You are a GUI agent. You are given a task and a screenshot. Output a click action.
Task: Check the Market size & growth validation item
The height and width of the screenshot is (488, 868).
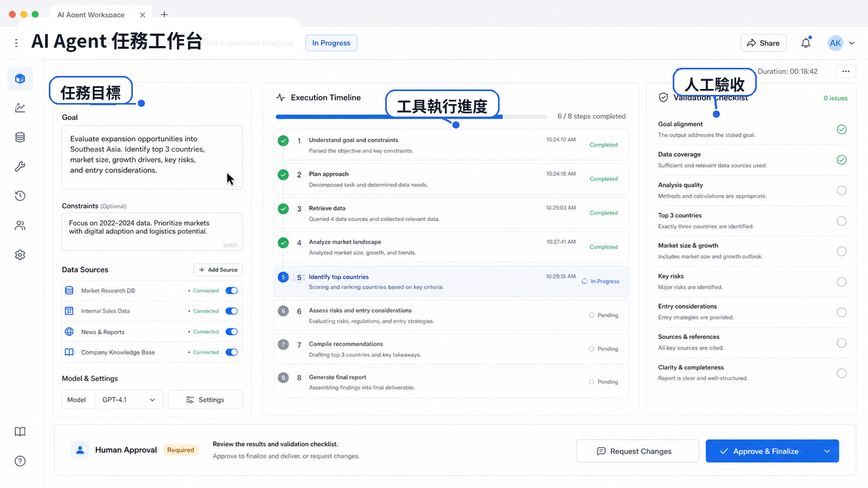pos(841,251)
